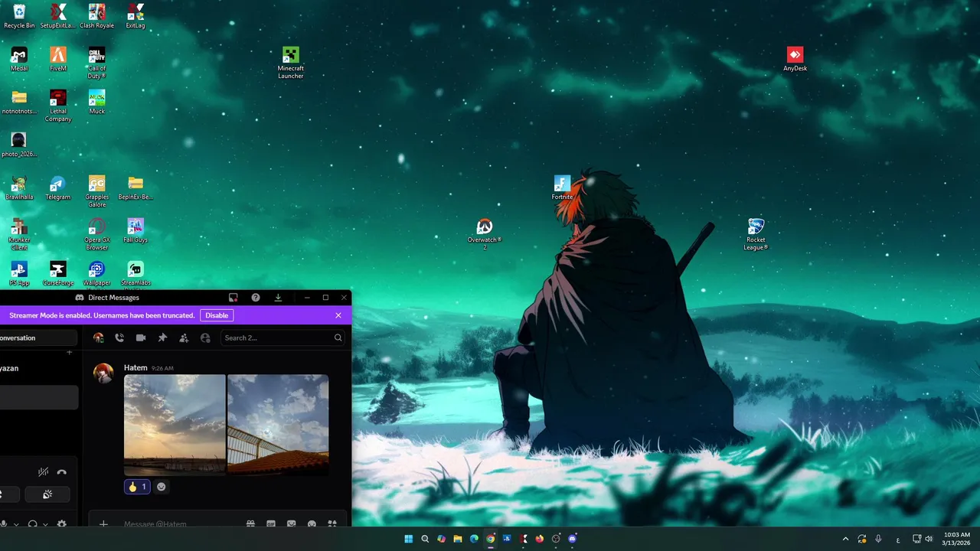Open the taskbar volume control
Viewport: 980px width, 551px height.
[929, 539]
